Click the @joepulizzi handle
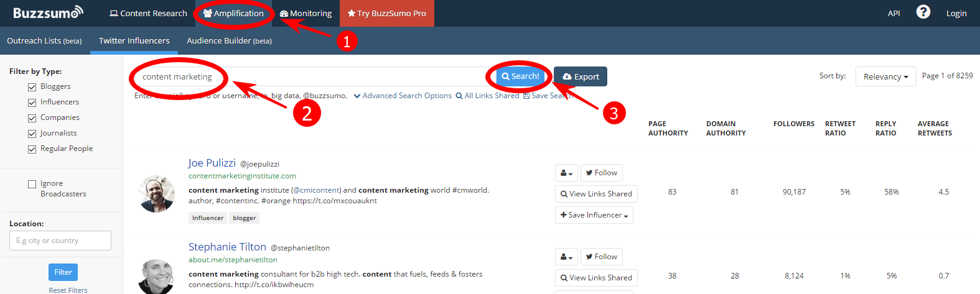The height and width of the screenshot is (294, 980). 259,164
